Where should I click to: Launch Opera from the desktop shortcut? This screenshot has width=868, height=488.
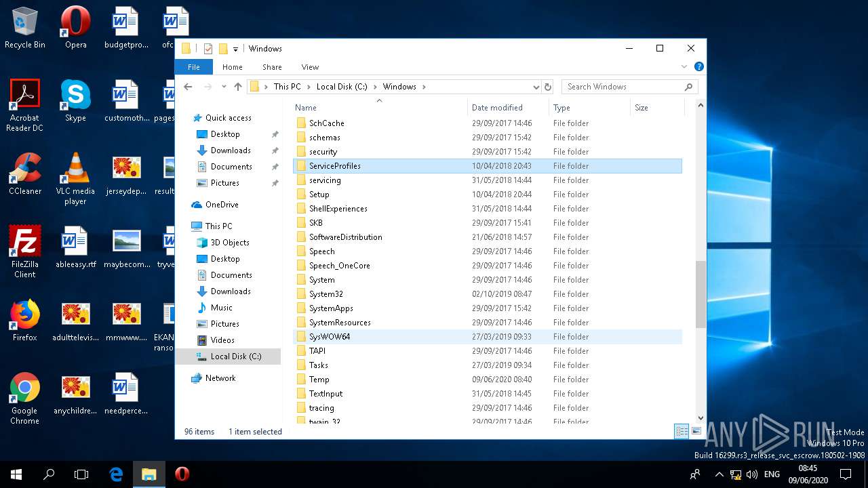[x=75, y=28]
